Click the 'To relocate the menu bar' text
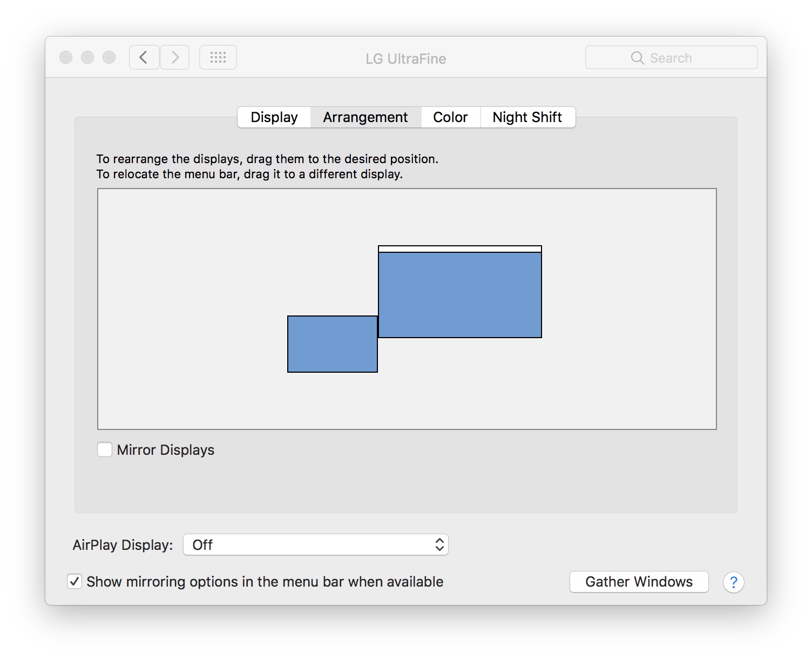Screen dimensions: 812x659 249,174
